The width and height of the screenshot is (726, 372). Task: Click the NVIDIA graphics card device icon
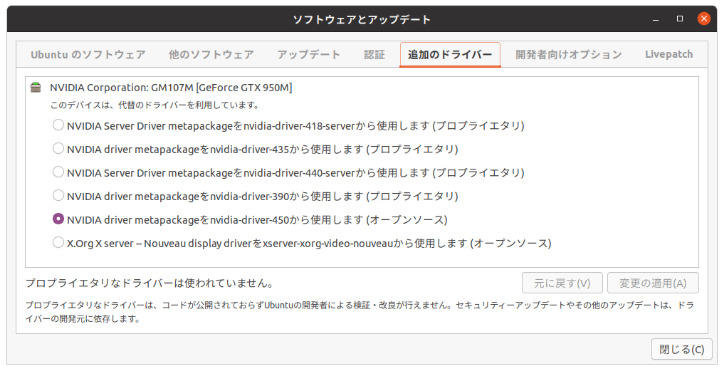[36, 87]
